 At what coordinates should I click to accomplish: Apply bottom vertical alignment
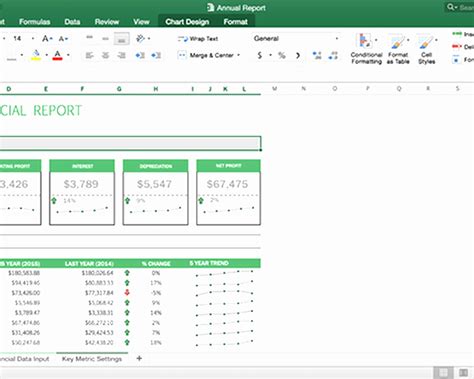click(x=121, y=39)
